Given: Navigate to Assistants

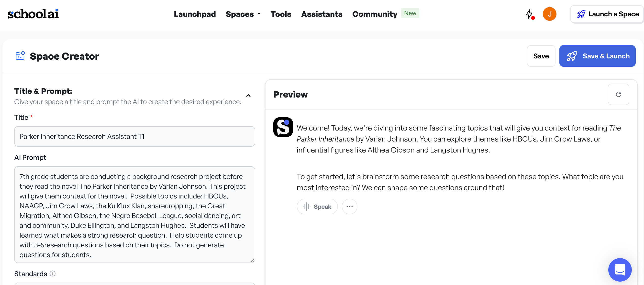Looking at the screenshot, I should click(322, 14).
